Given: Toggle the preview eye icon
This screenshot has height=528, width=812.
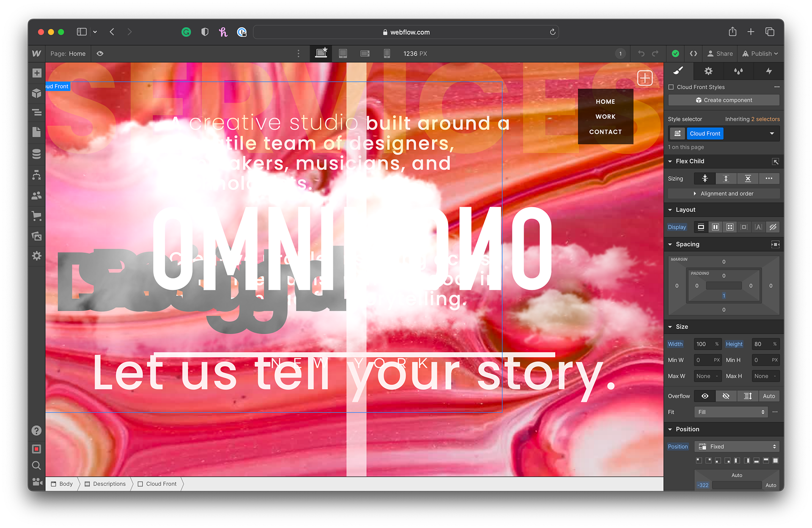Looking at the screenshot, I should tap(100, 53).
